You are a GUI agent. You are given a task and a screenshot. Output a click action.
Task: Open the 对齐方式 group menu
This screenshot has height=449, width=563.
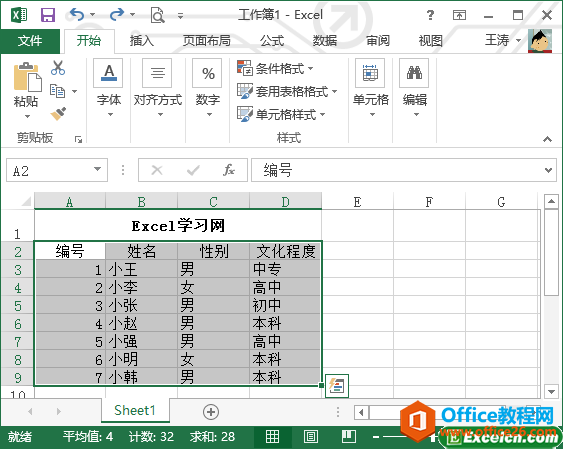[158, 88]
